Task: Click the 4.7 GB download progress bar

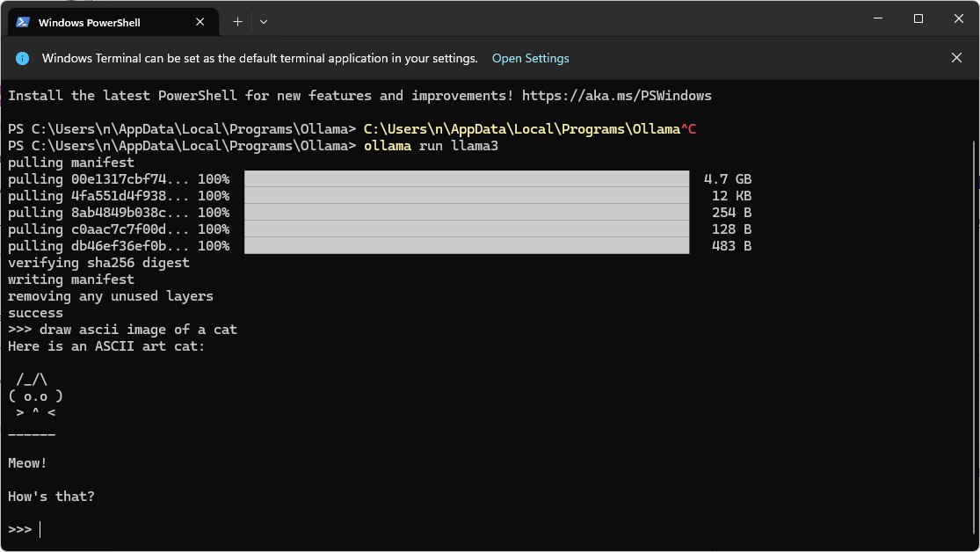Action: 466,178
